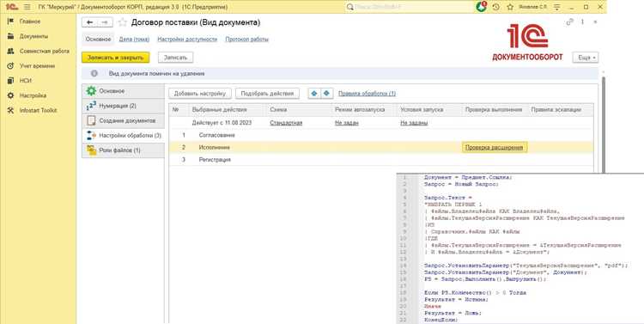
Task: Select the Роли файлов (1) page
Action: [x=123, y=150]
